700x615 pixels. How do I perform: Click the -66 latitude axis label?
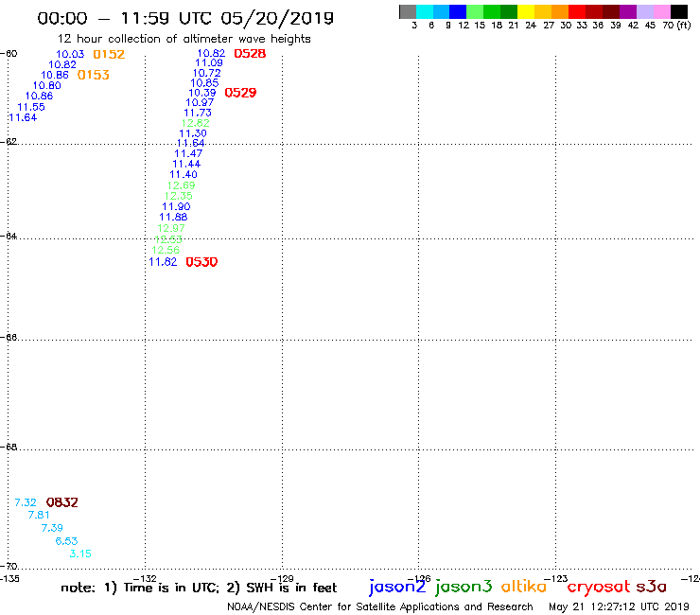[x=9, y=337]
